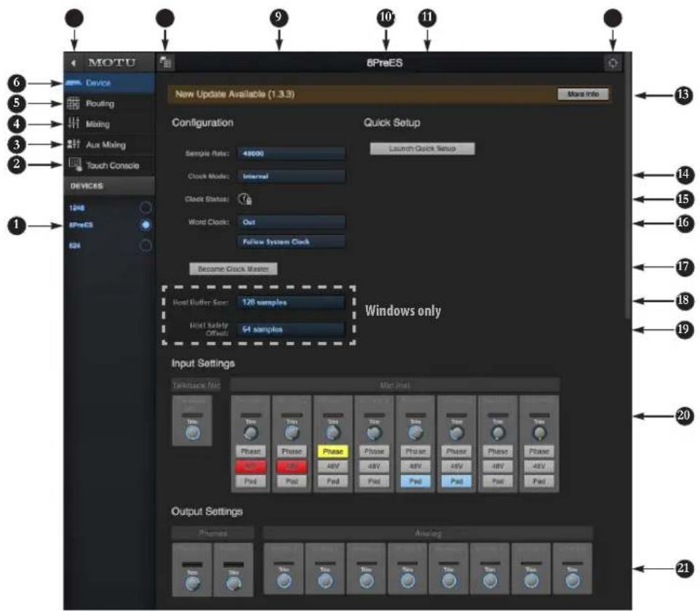The image size is (700, 611).
Task: Click the vertical scrollbar on right edge
Action: coord(628,185)
